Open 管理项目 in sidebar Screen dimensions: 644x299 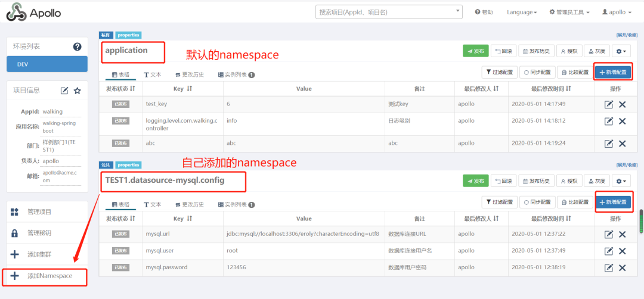47,211
